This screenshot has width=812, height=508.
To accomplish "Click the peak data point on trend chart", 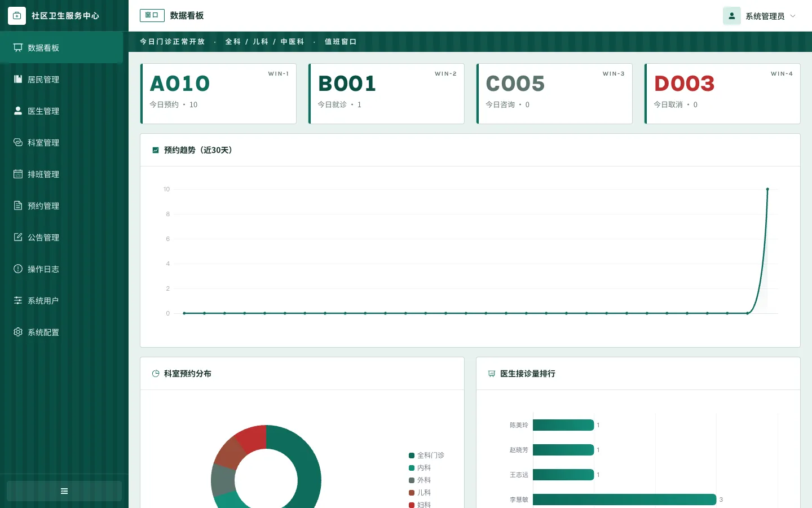I will [x=767, y=189].
